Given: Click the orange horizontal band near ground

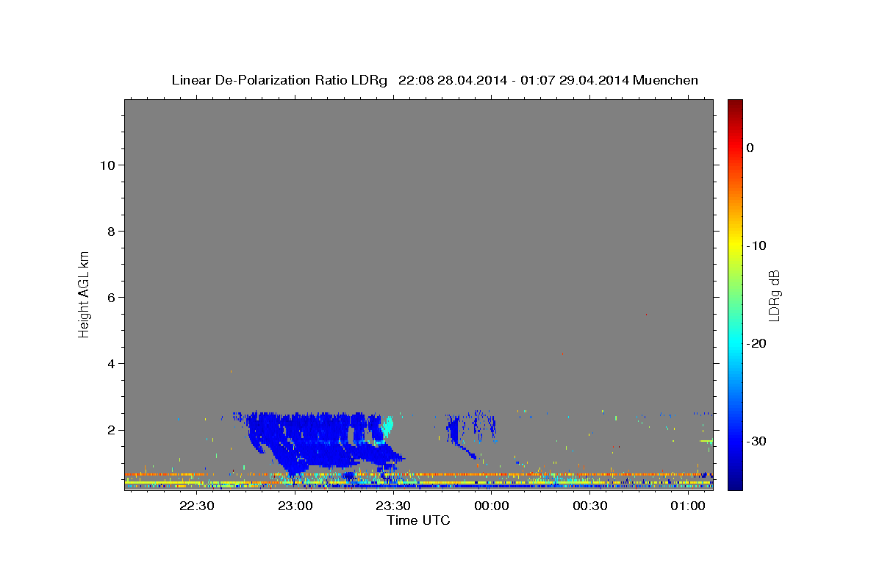Looking at the screenshot, I should pyautogui.click(x=418, y=475).
